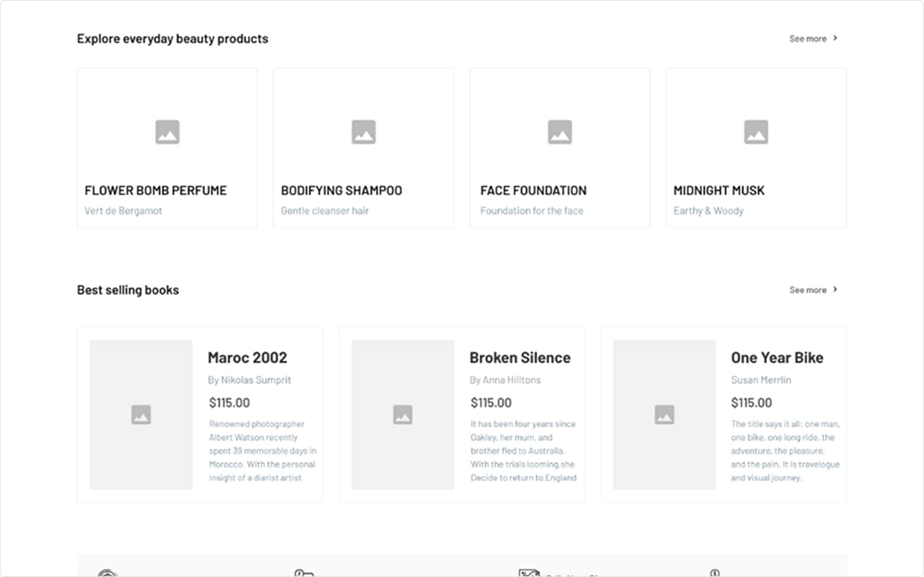Click the Face Foundation image placeholder icon
Screen dimensions: 924x577
click(x=560, y=132)
